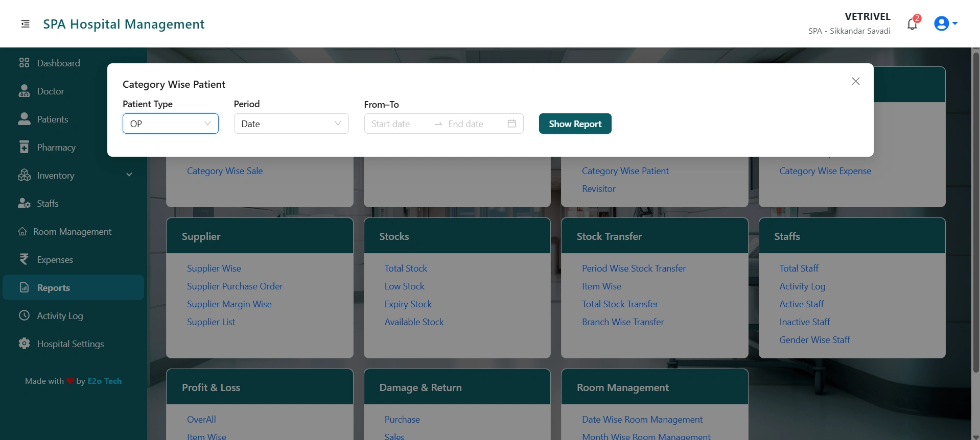Open the Supplier Purchase Order report link

click(x=235, y=286)
